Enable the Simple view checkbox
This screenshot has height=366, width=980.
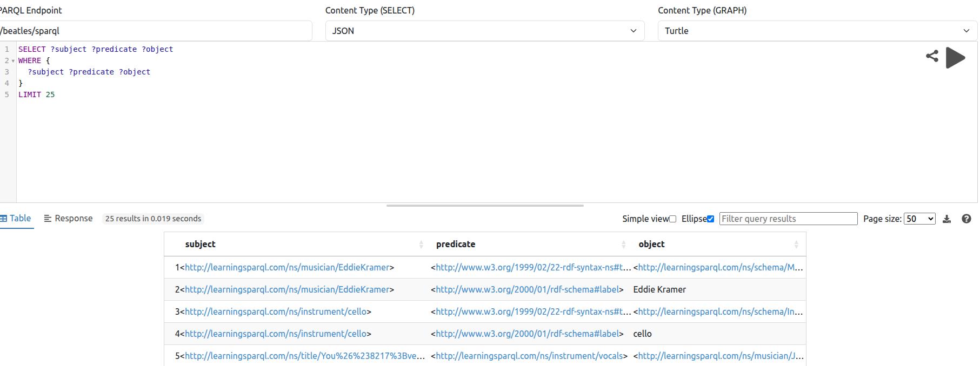672,219
